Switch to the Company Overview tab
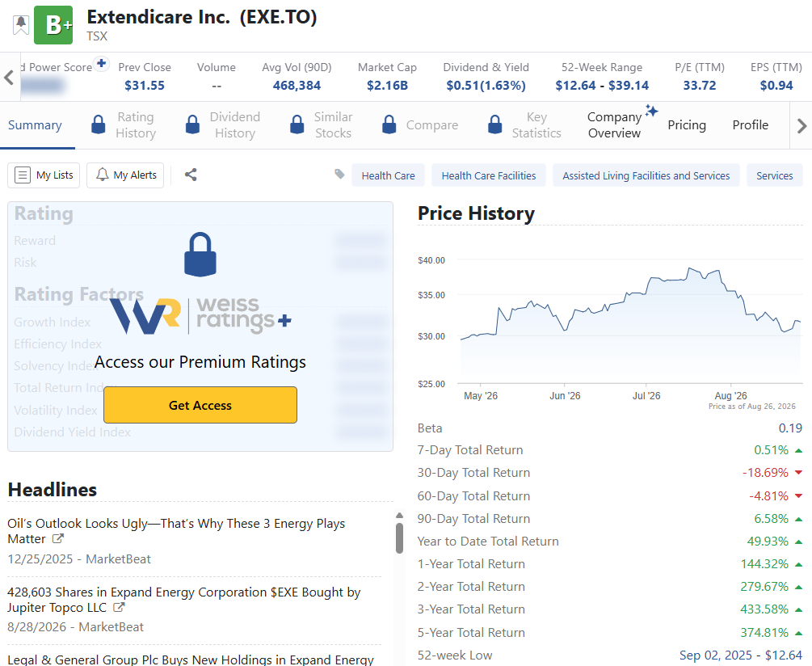Image resolution: width=812 pixels, height=666 pixels. coord(615,124)
